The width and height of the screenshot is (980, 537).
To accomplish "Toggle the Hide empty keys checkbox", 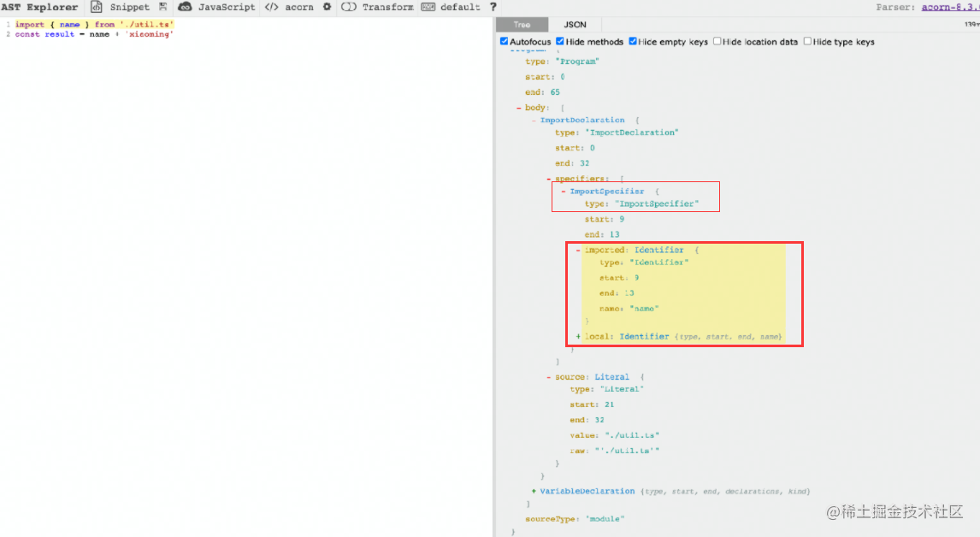I will pos(633,41).
